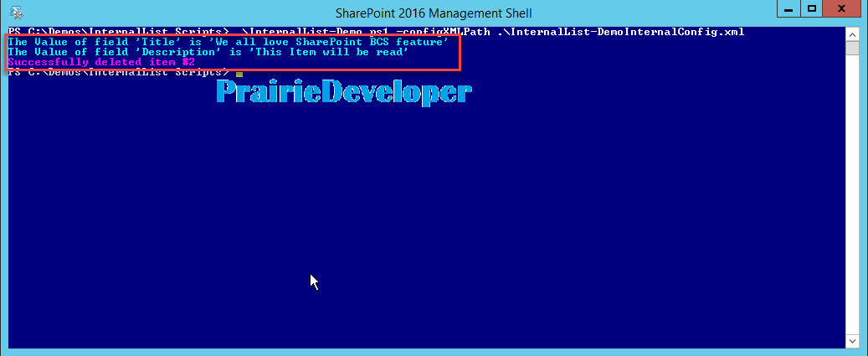The image size is (868, 356).
Task: Click the blinking cursor at the last prompt
Action: point(239,75)
